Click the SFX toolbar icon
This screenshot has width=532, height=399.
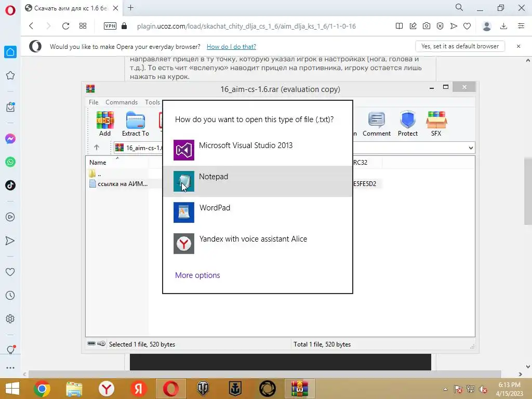click(x=436, y=124)
